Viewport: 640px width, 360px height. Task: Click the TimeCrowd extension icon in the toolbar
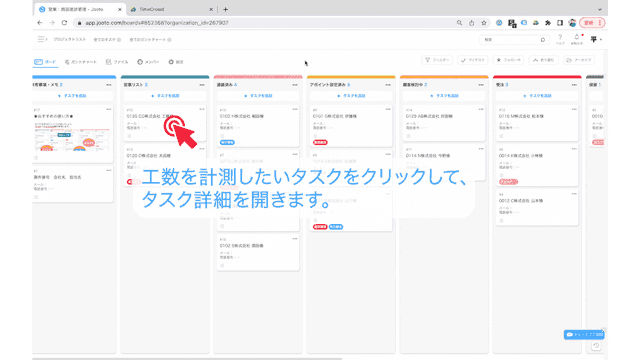(x=536, y=23)
